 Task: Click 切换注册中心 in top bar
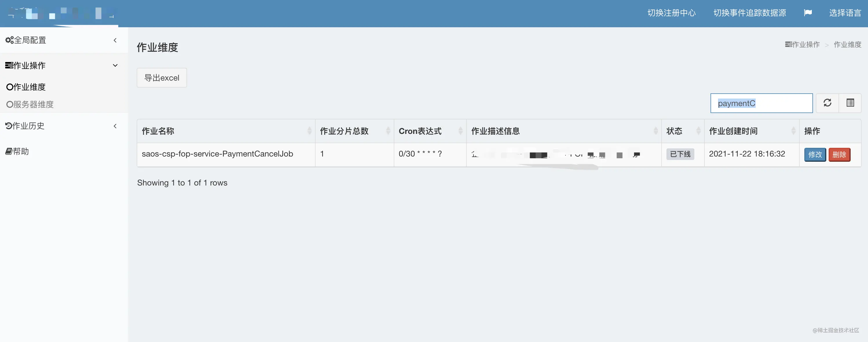(x=671, y=13)
